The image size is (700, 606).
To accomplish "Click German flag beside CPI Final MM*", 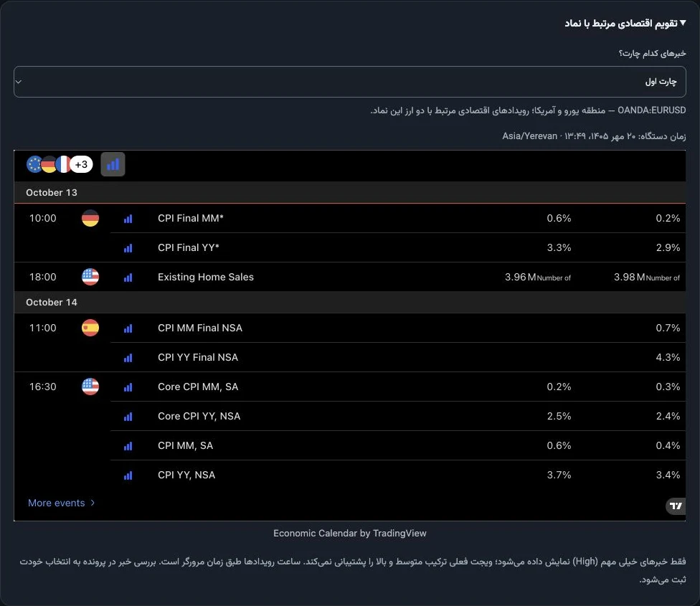I will [x=90, y=218].
